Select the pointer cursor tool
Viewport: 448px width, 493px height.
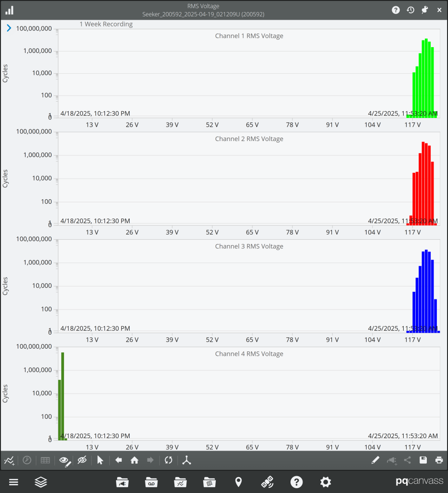pos(100,460)
